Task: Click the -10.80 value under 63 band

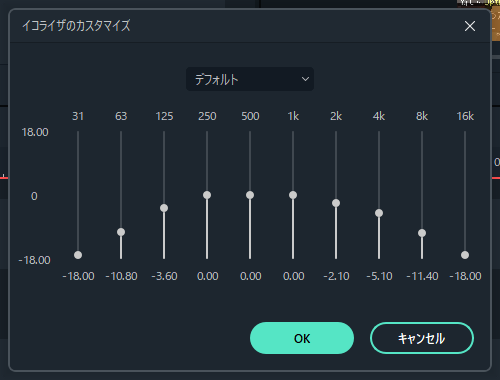Action: (121, 276)
